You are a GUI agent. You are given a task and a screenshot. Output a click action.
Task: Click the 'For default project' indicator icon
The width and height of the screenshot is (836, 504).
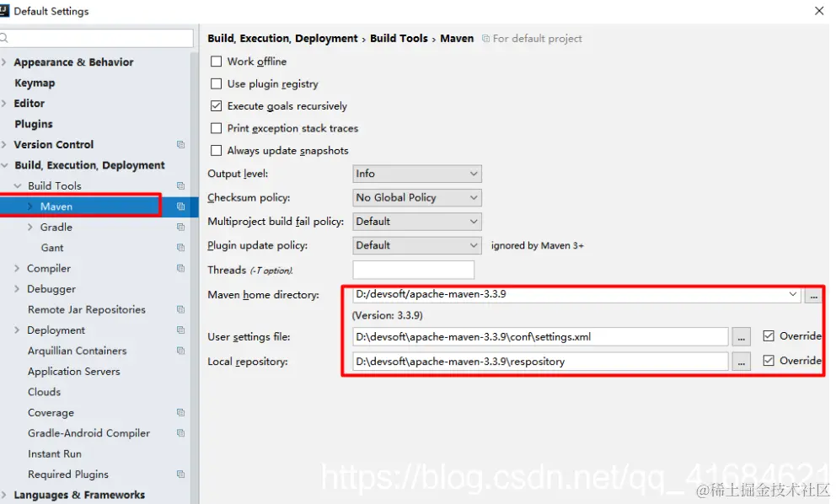(485, 39)
